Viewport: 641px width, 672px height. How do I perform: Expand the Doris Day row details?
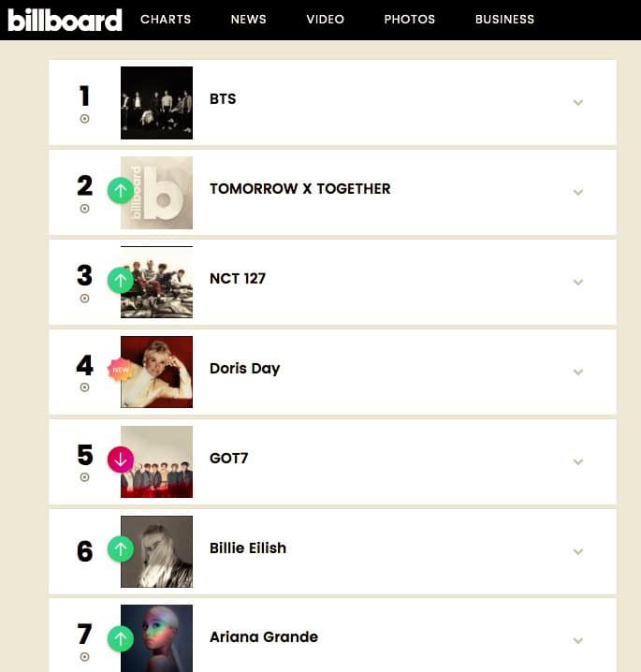(x=577, y=372)
